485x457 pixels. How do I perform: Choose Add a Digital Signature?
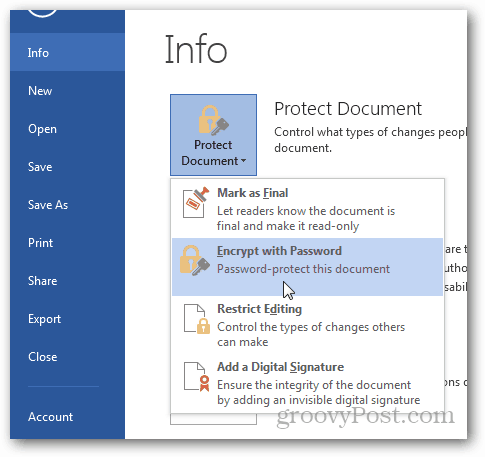point(307,383)
